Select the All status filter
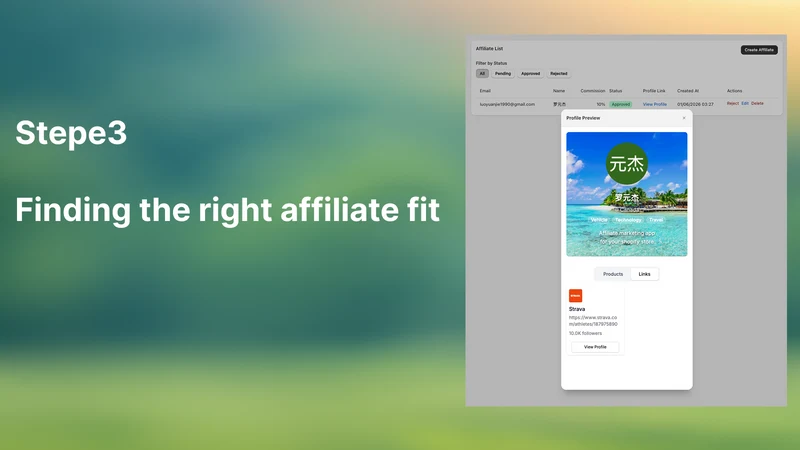 482,73
